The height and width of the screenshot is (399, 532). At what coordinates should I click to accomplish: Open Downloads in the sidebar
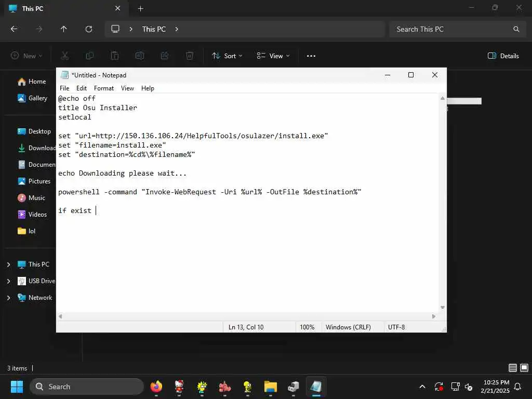(36, 148)
